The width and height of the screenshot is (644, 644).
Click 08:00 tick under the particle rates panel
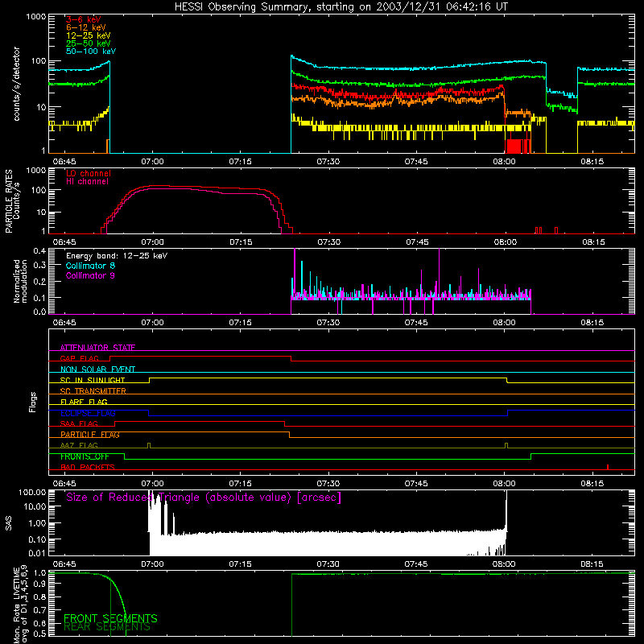505,242
